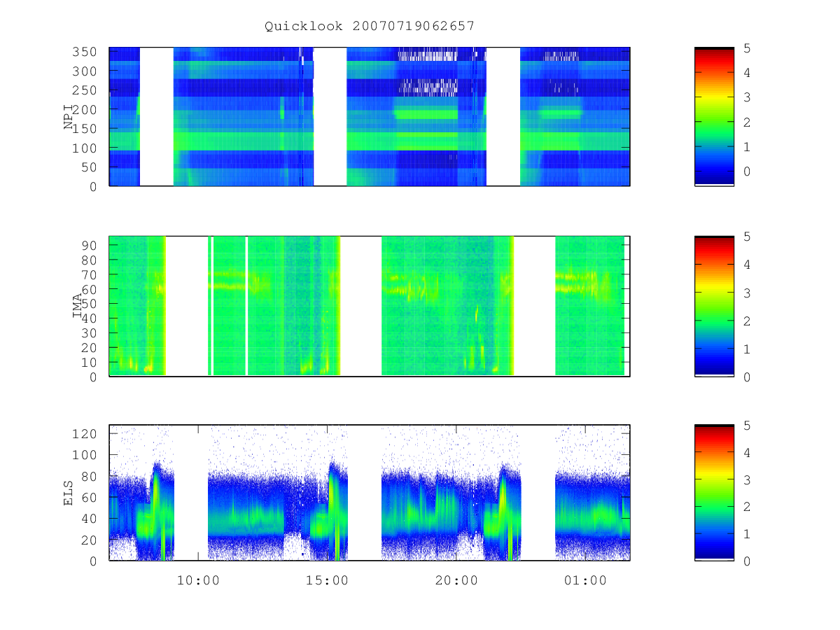This screenshot has width=840, height=630.
Task: Click the colorbar next to the IMA panel
Action: (x=714, y=307)
